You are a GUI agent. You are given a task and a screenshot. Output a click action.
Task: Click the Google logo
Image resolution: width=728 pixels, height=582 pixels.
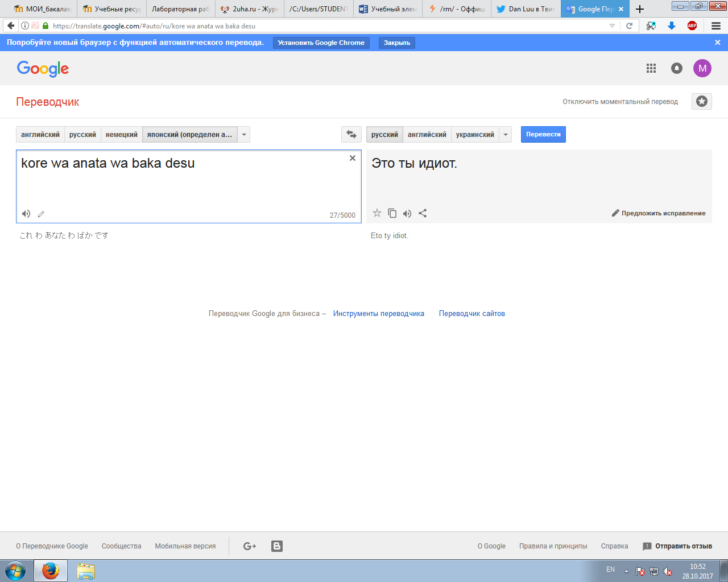tap(43, 69)
